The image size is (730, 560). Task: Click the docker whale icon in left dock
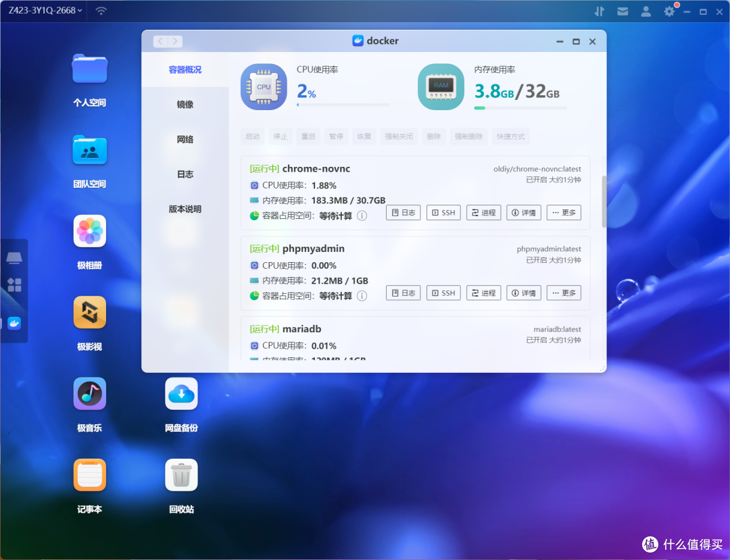14,324
